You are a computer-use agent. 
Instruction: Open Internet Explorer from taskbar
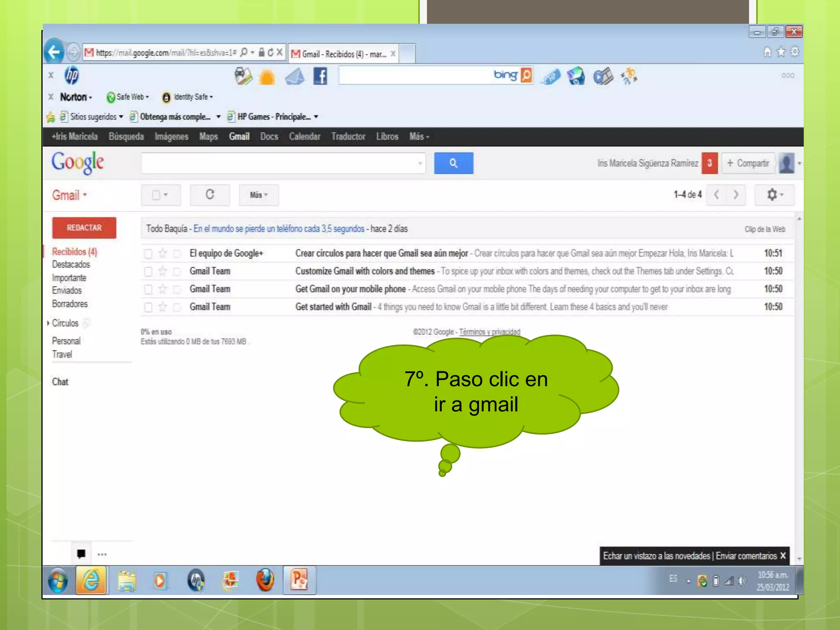[91, 580]
